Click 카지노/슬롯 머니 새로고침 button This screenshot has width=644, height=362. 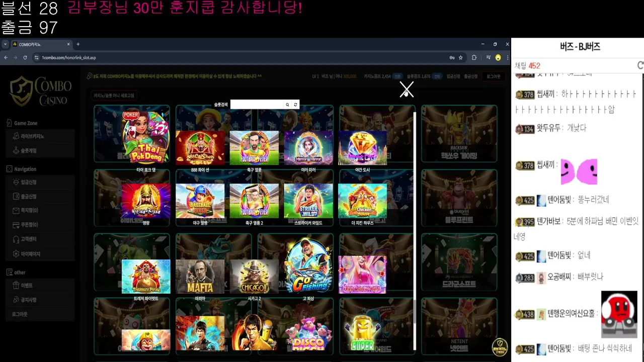(x=114, y=96)
